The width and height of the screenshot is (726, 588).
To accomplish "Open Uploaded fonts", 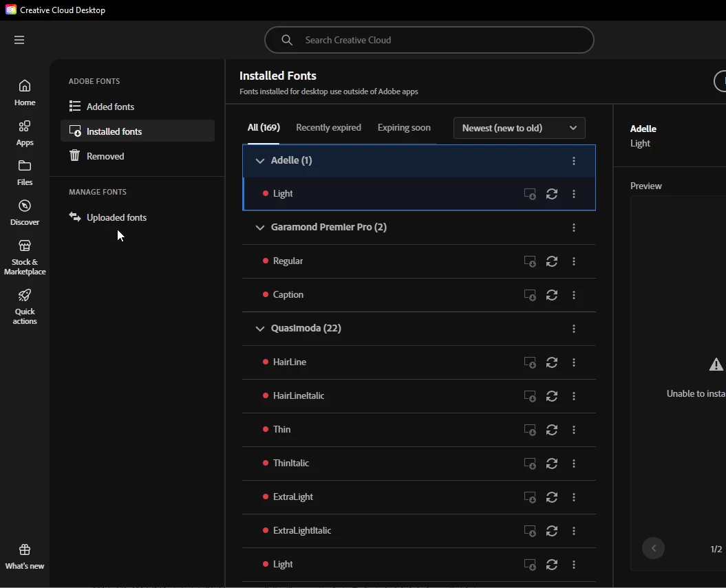I will (138, 217).
